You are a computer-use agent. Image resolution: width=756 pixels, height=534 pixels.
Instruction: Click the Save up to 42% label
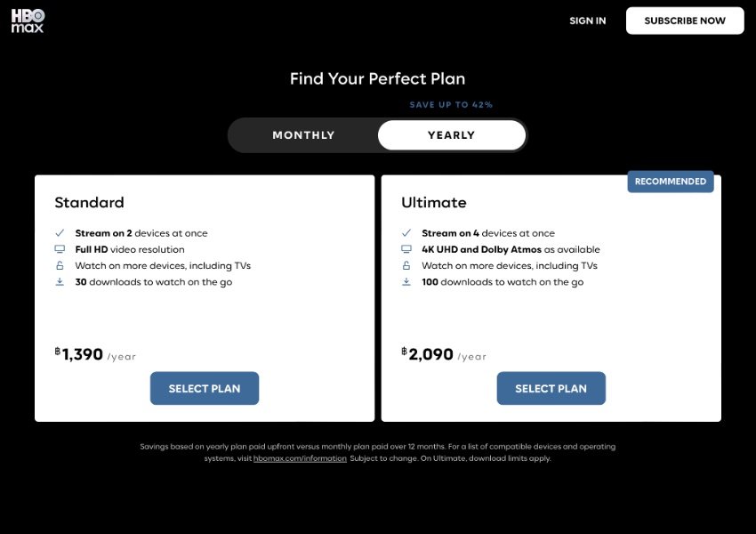coord(451,105)
